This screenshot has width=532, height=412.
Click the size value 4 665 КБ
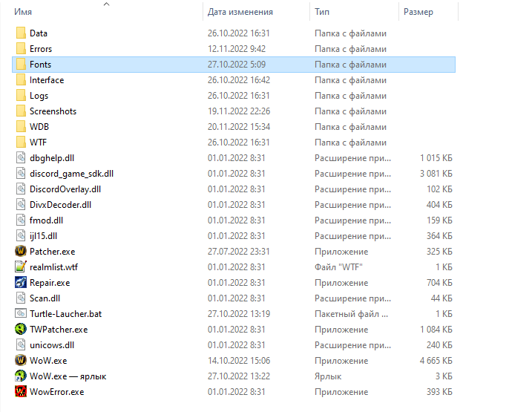tap(436, 361)
